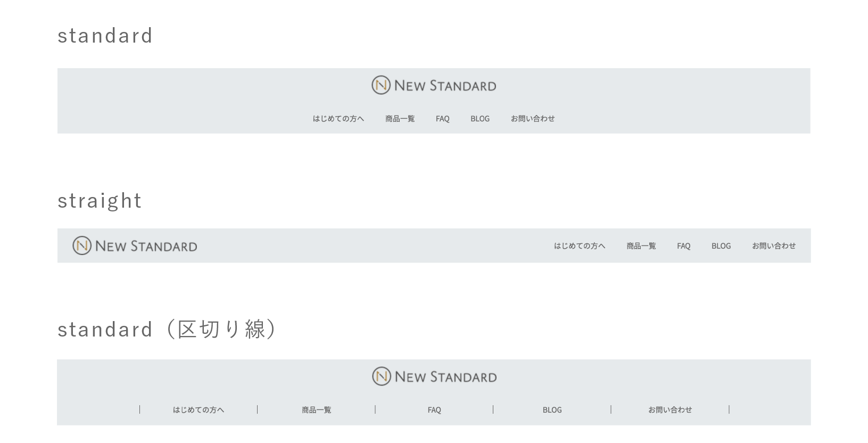Select 商品一覧 in the straight header
Viewport: 868px width, 443px height.
coord(641,246)
